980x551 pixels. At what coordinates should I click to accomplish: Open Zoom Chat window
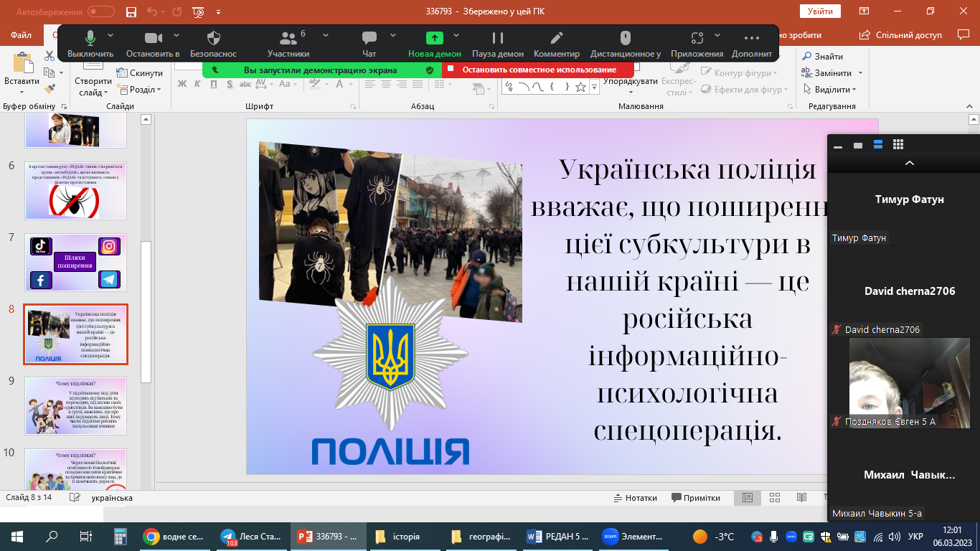(x=369, y=44)
